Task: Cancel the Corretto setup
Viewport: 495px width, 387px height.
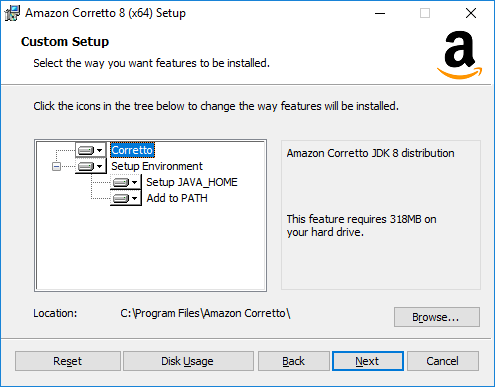Action: pyautogui.click(x=443, y=361)
